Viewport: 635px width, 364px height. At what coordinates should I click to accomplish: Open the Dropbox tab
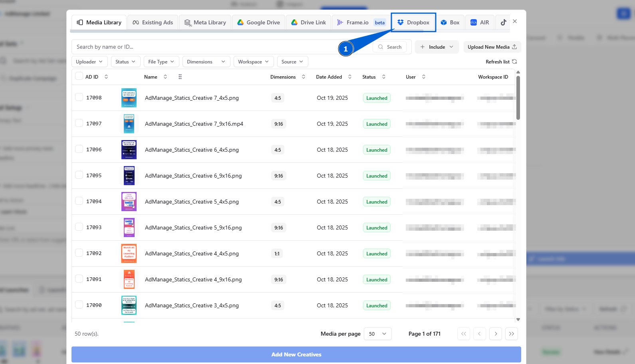pyautogui.click(x=413, y=22)
